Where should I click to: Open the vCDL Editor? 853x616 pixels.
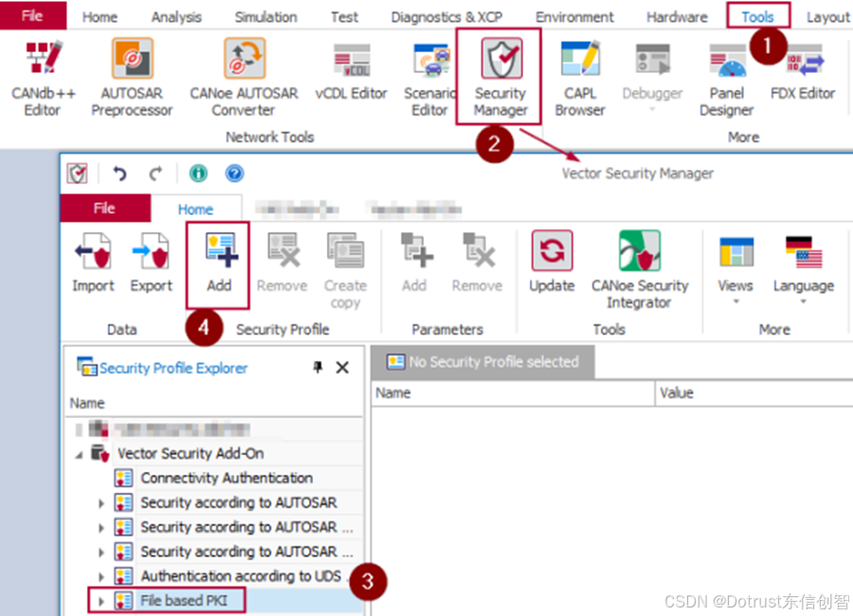pyautogui.click(x=352, y=73)
